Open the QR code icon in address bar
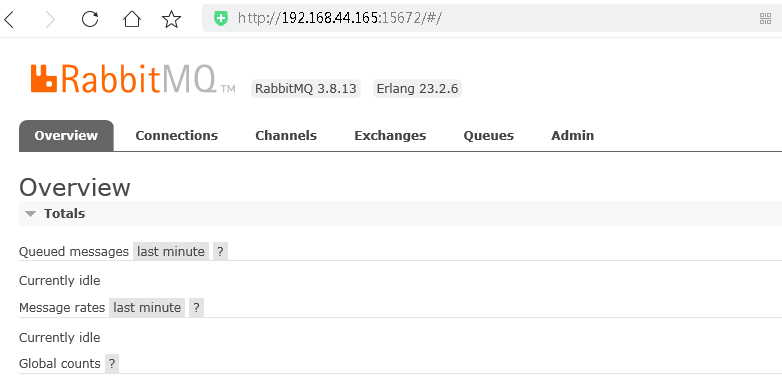The width and height of the screenshot is (782, 376). point(765,19)
